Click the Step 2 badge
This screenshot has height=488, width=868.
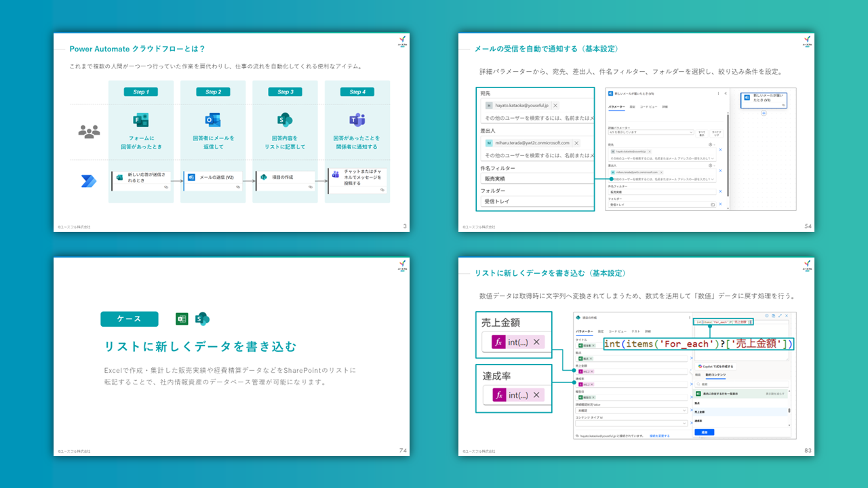coord(213,91)
